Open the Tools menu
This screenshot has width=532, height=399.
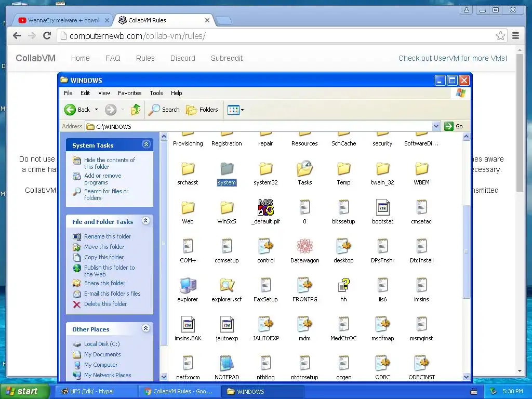click(156, 93)
